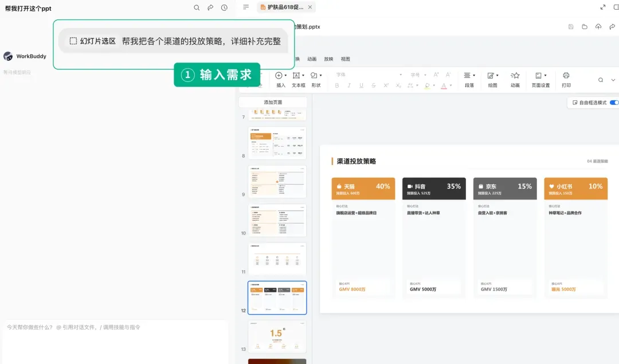Image resolution: width=619 pixels, height=364 pixels.
Task: Close the 护肤品618促 file tab
Action: (310, 7)
